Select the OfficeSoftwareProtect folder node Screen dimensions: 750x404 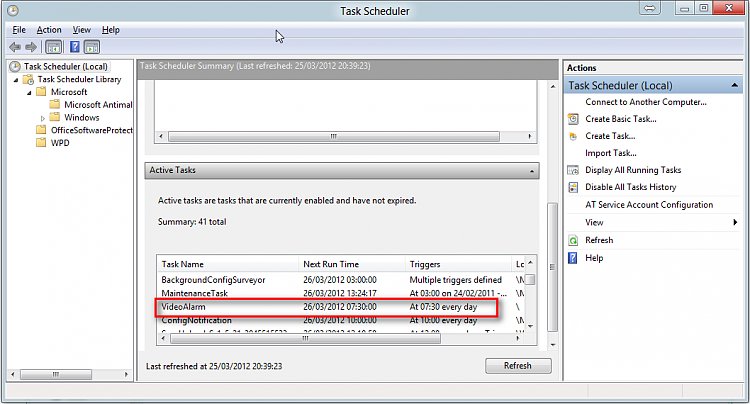click(x=92, y=130)
